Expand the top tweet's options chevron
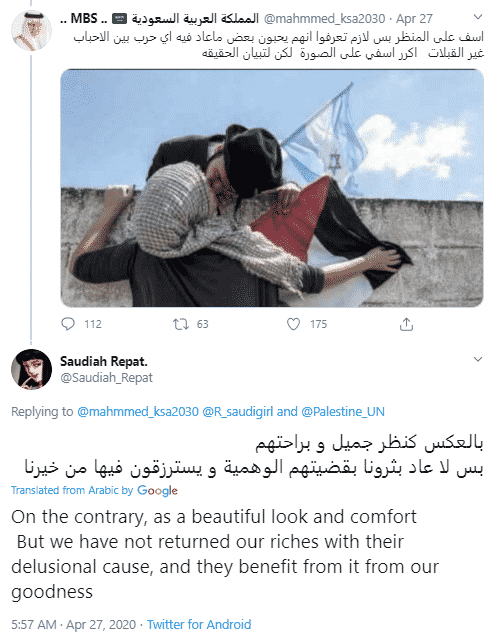The width and height of the screenshot is (494, 637). [x=478, y=17]
